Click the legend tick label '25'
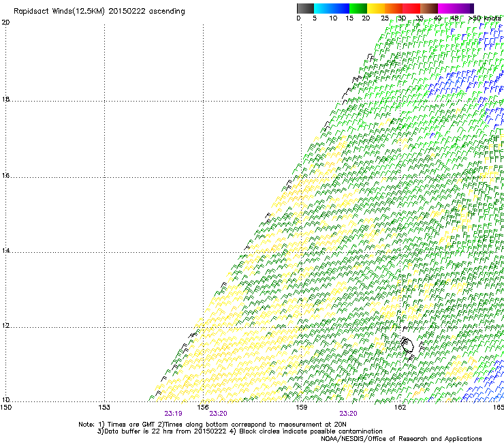 (385, 18)
